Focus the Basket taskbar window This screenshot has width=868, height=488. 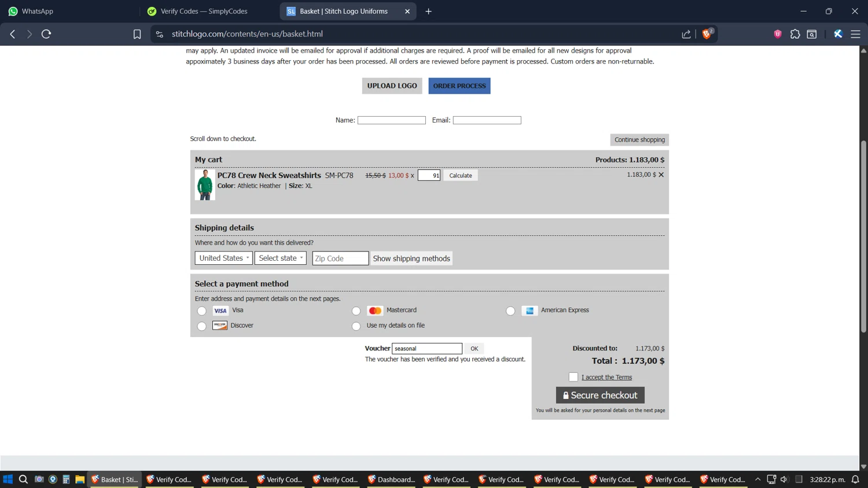pyautogui.click(x=115, y=479)
